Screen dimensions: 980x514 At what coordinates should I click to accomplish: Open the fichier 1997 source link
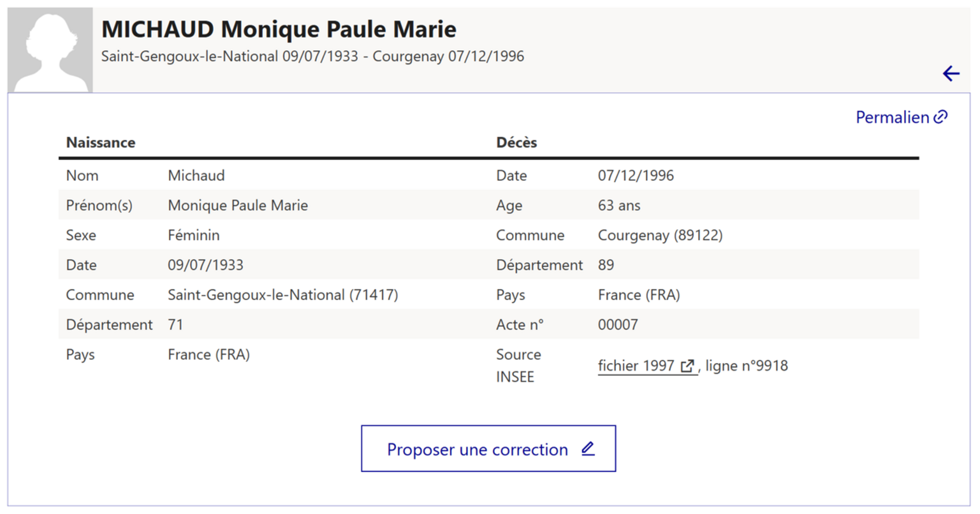pyautogui.click(x=636, y=366)
